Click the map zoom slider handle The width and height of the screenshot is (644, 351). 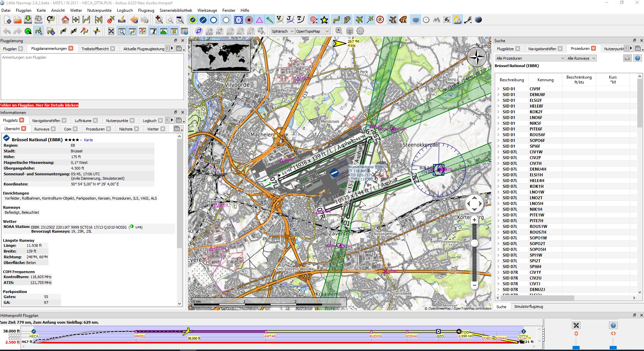pos(474,243)
